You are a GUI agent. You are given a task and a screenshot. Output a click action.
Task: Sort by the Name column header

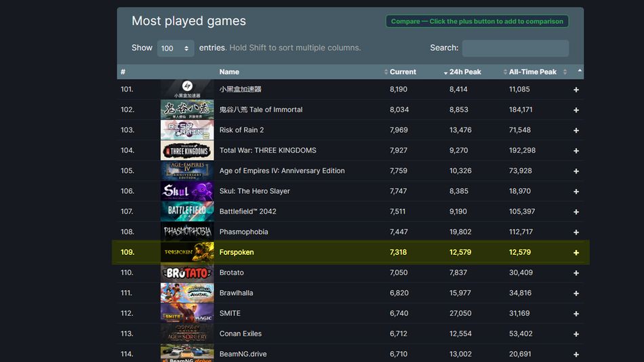(229, 72)
